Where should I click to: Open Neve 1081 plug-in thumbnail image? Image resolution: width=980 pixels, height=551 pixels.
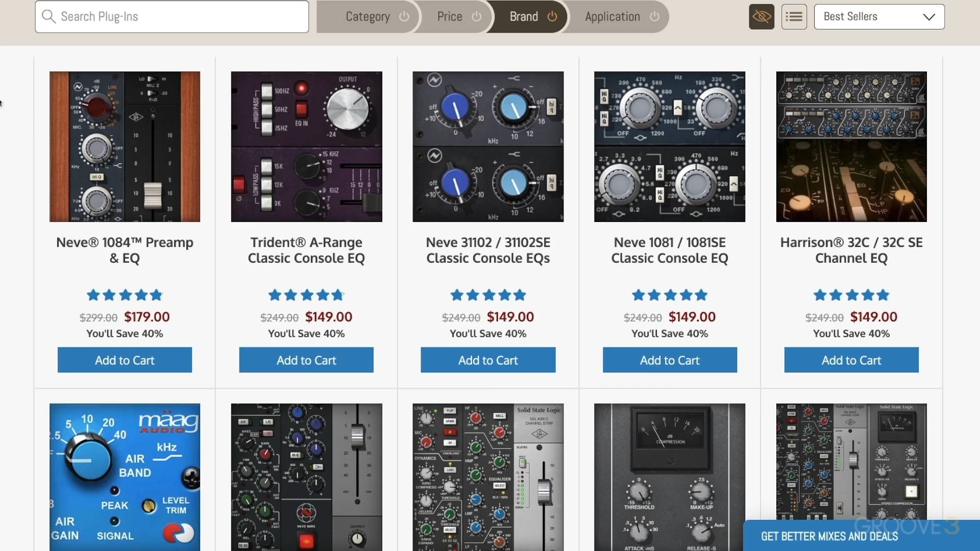(x=669, y=146)
